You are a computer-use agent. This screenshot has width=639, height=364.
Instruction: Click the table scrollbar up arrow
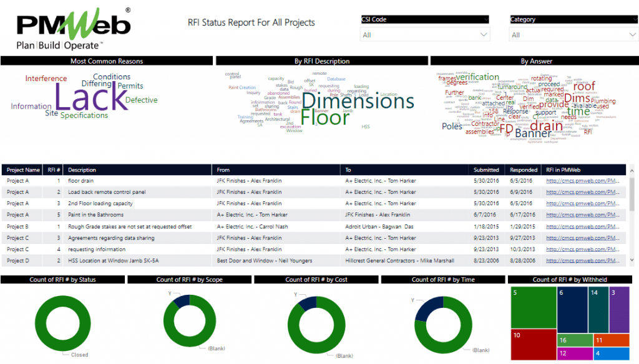pos(632,171)
